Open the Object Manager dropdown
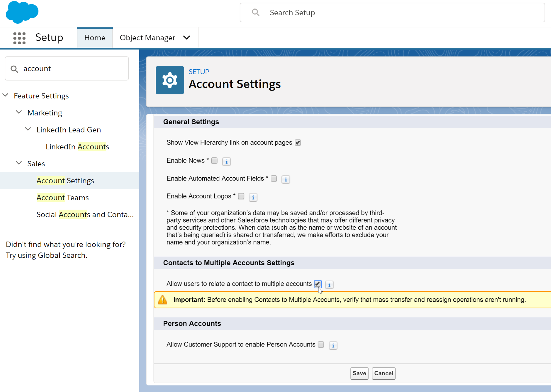 click(x=155, y=38)
